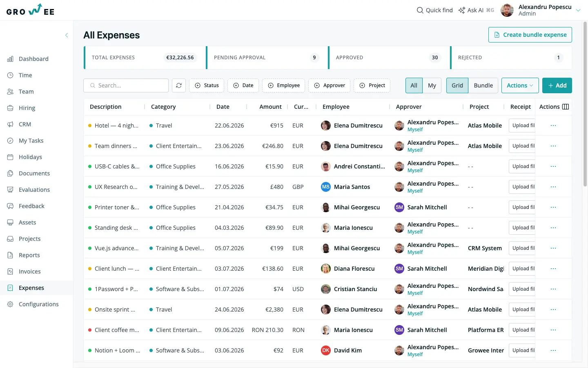588x368 pixels.
Task: Select Grid view mode
Action: 457,85
